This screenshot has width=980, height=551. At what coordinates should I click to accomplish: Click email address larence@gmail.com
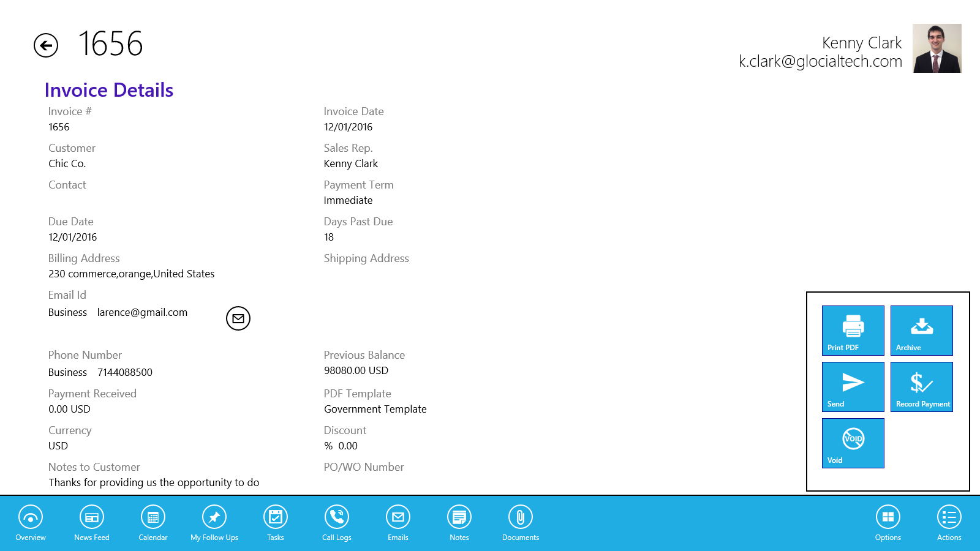coord(142,312)
